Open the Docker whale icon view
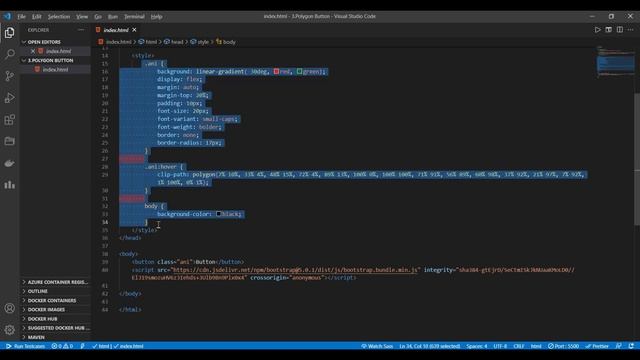 pyautogui.click(x=9, y=163)
